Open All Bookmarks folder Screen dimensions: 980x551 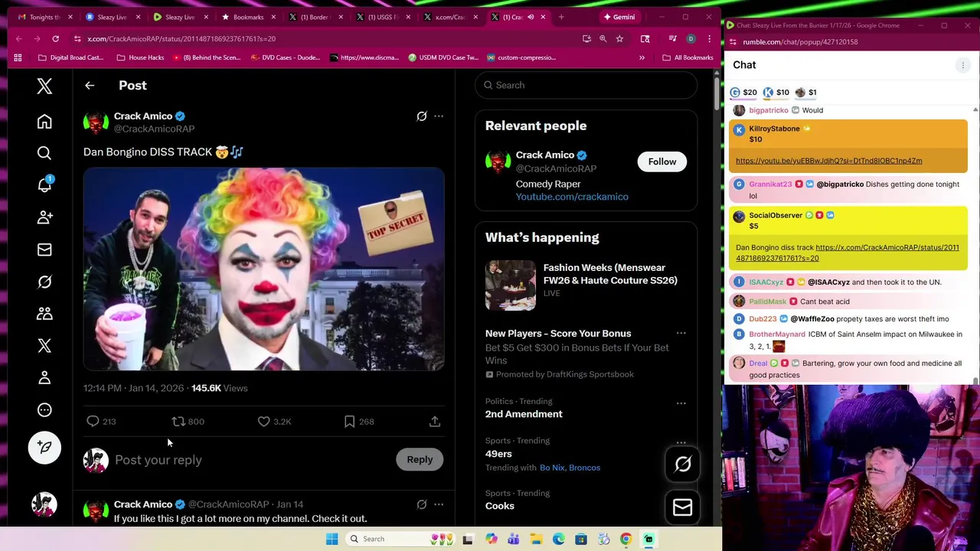point(688,57)
